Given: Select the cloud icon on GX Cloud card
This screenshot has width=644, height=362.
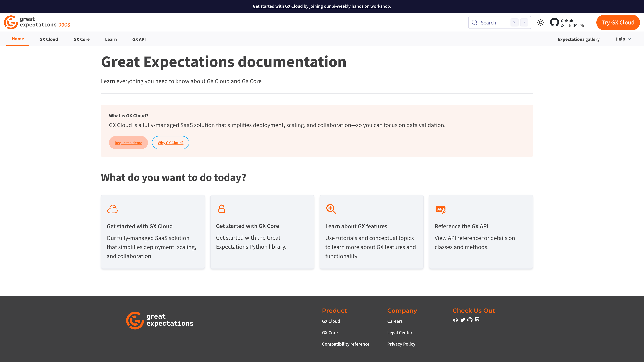Looking at the screenshot, I should click(113, 209).
